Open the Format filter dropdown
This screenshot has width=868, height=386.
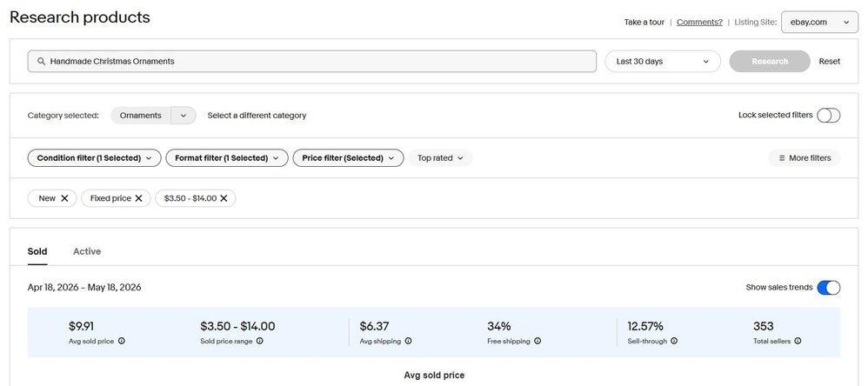227,158
